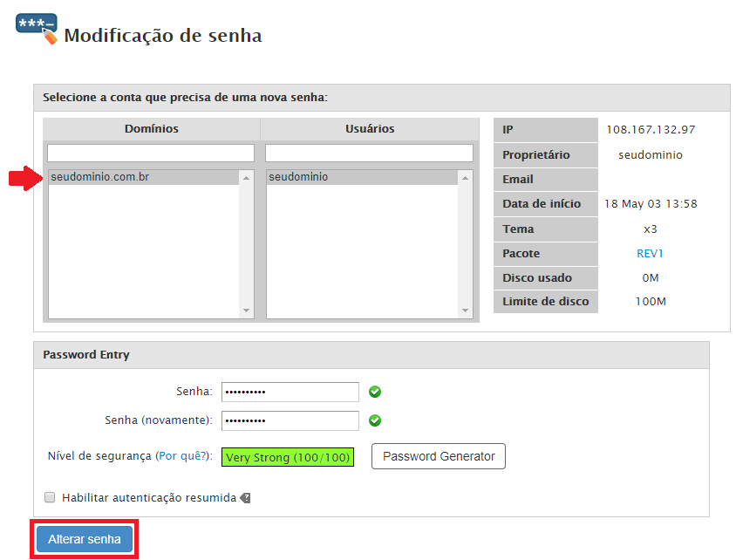The width and height of the screenshot is (736, 560).
Task: Click into the Senha password field
Action: click(x=290, y=392)
